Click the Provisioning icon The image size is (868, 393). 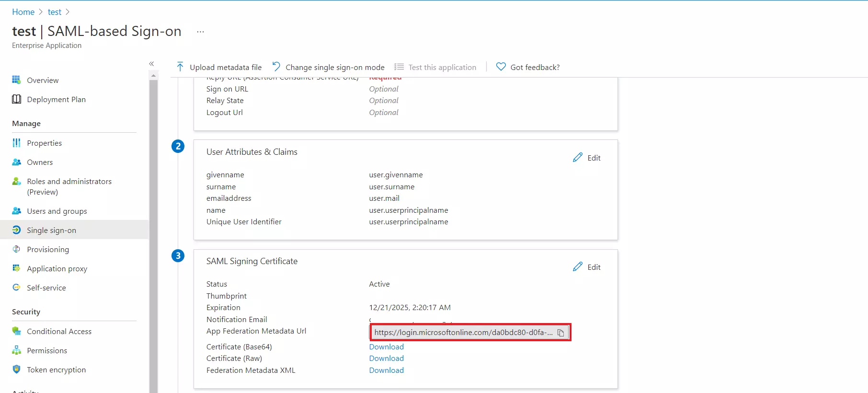pos(16,249)
